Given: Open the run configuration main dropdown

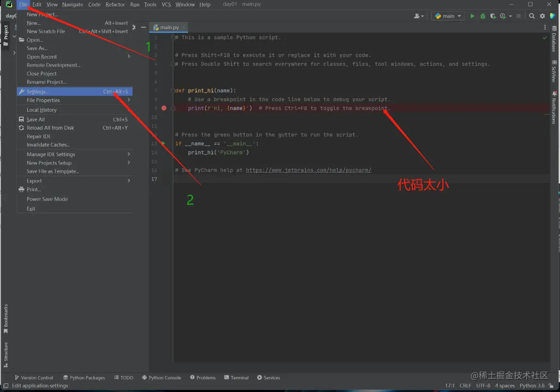Looking at the screenshot, I should coord(448,16).
